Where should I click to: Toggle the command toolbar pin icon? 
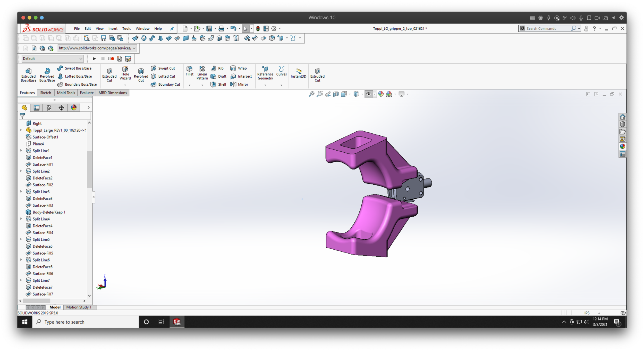tap(172, 28)
